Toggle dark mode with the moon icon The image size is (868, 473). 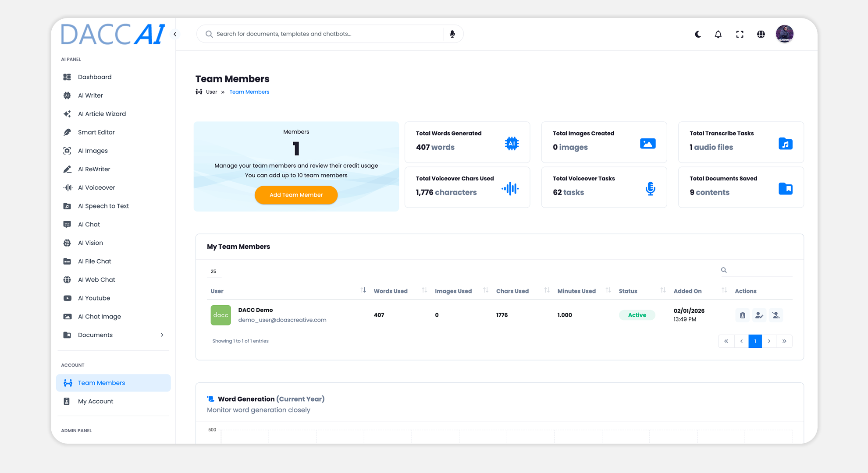point(697,34)
